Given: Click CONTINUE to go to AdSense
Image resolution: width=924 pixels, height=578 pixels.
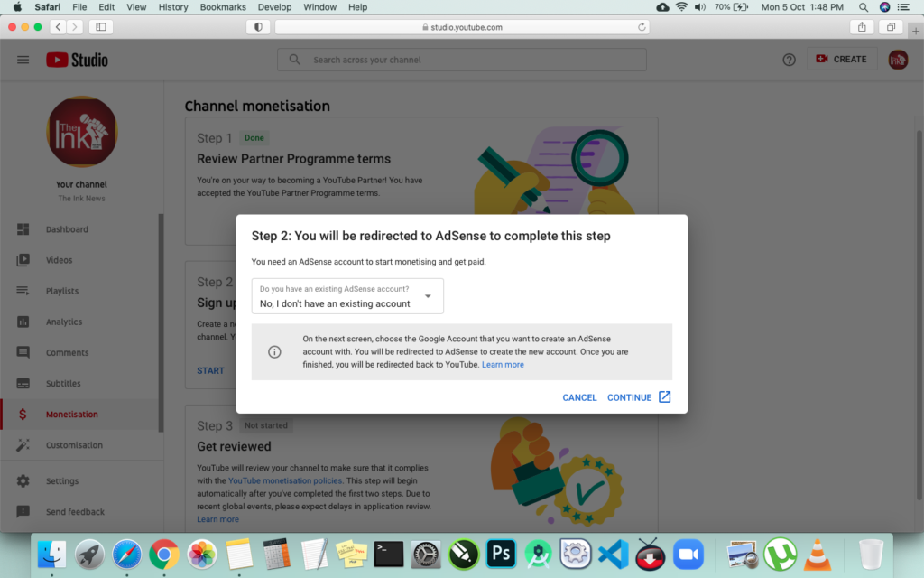Looking at the screenshot, I should click(x=639, y=397).
